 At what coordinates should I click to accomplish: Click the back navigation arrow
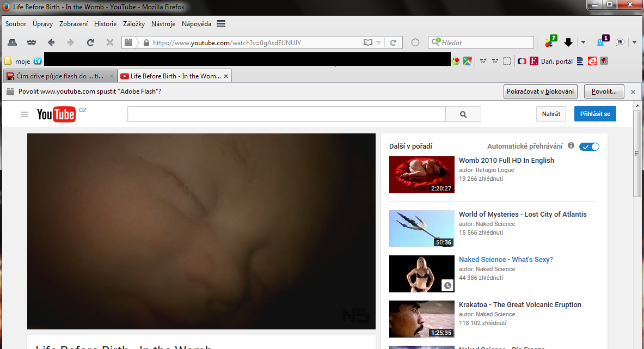51,42
